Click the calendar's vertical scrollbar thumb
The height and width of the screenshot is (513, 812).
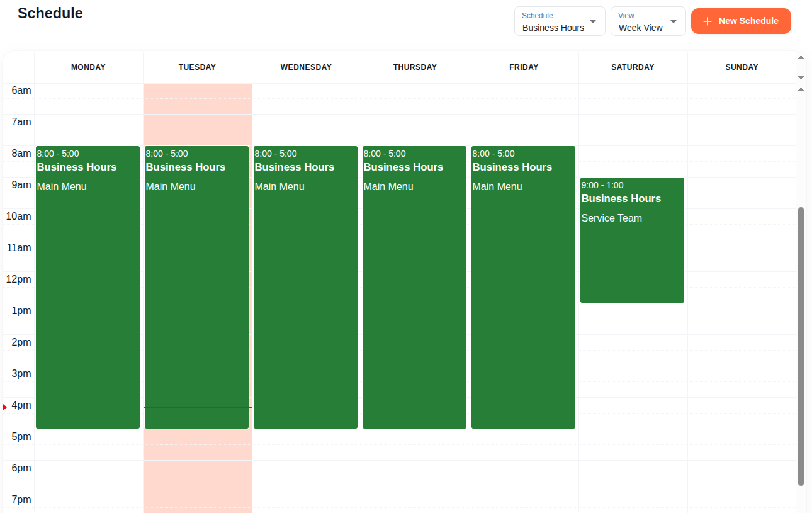[801, 346]
